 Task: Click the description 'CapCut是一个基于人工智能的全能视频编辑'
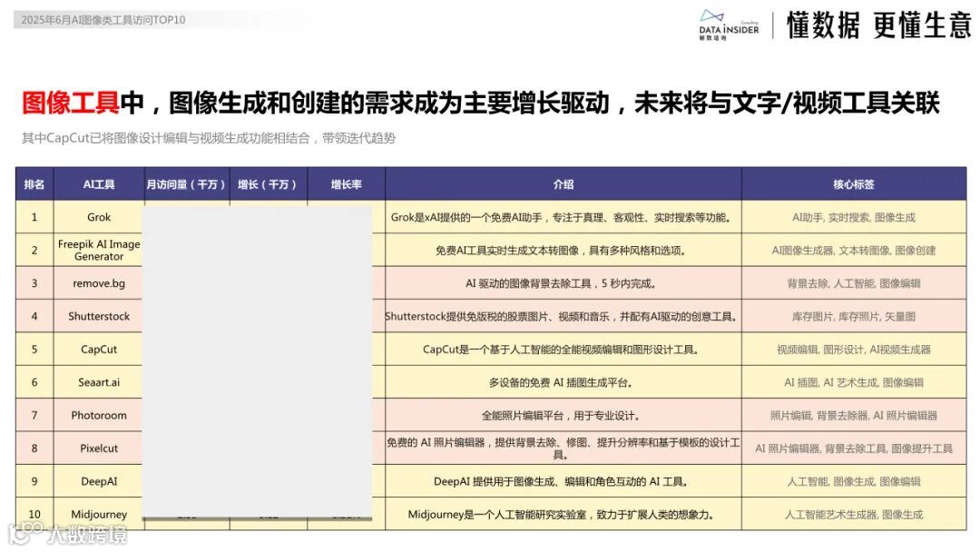pyautogui.click(x=561, y=350)
